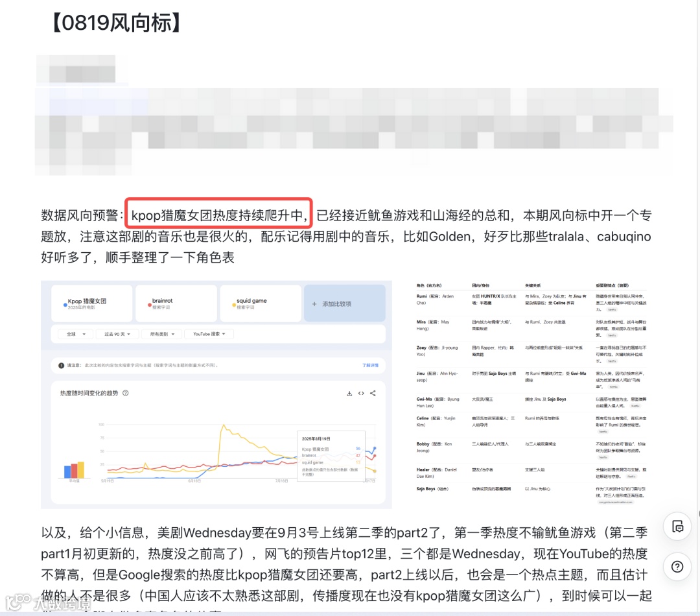Image resolution: width=700 pixels, height=616 pixels.
Task: Open the YouTube 搜索 source dropdown
Action: pos(209,334)
